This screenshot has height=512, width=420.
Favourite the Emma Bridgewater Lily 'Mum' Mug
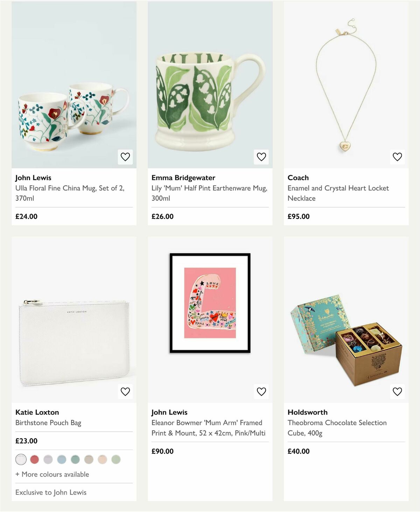(x=261, y=157)
